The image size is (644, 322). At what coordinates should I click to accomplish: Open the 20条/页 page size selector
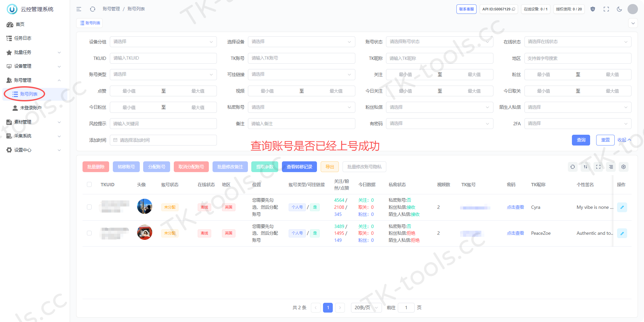[x=366, y=308]
